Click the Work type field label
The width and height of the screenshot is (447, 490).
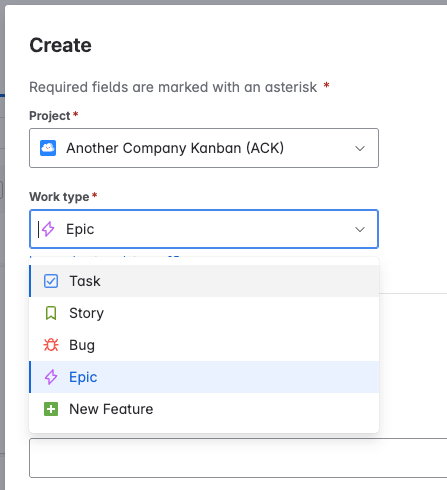pos(59,197)
